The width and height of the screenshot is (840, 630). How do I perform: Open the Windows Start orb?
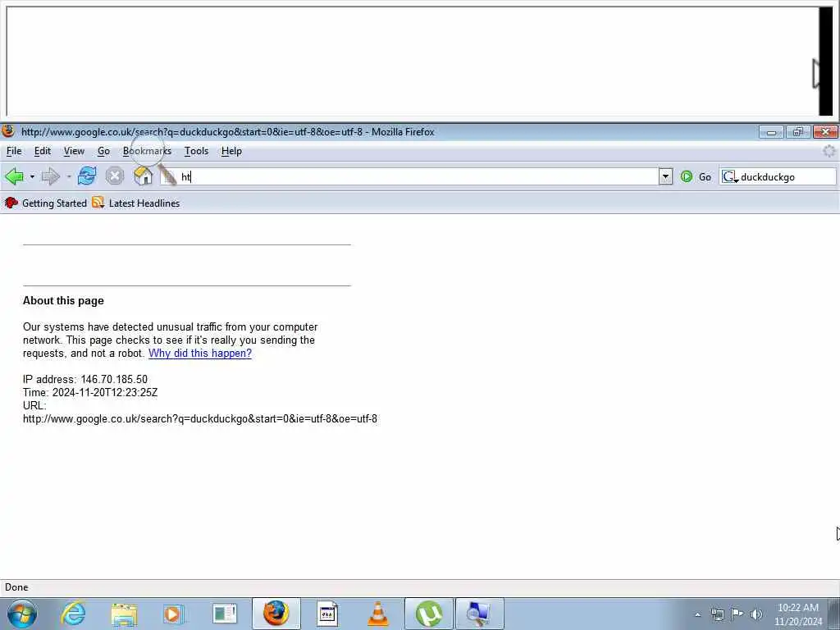click(x=22, y=614)
